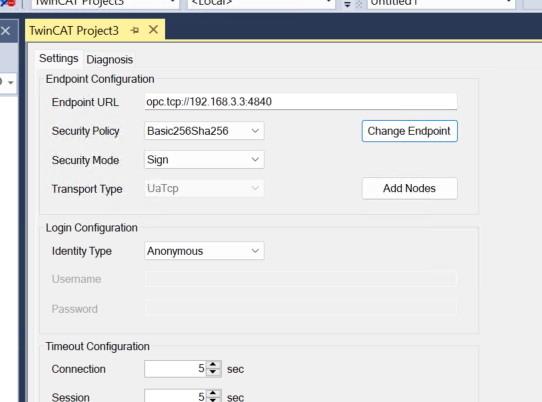Switch to the Settings tab
Viewport: 542px width, 402px height.
(x=59, y=58)
